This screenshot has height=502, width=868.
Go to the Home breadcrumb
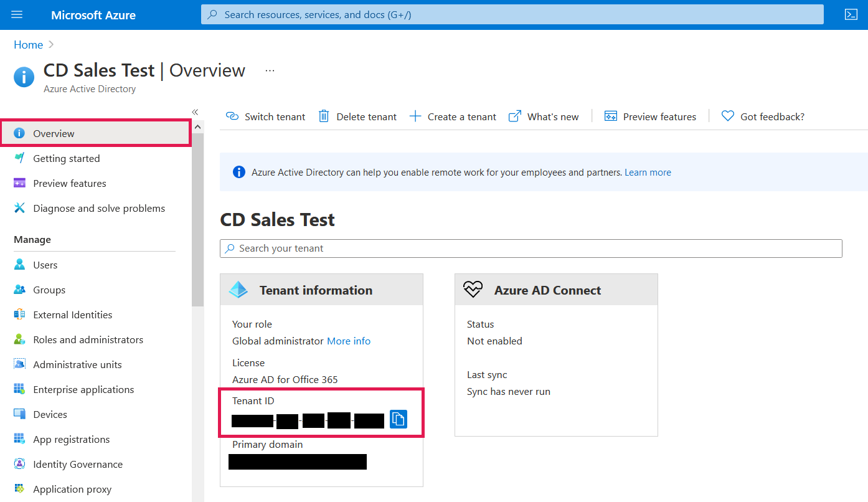click(29, 45)
